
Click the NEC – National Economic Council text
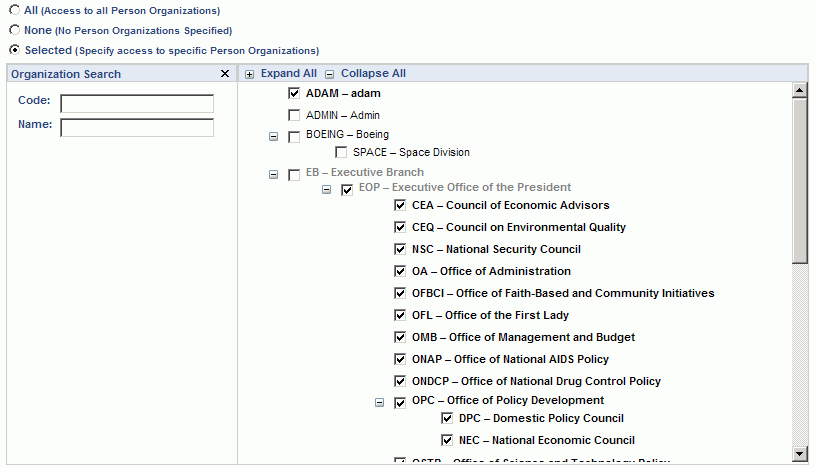(547, 440)
